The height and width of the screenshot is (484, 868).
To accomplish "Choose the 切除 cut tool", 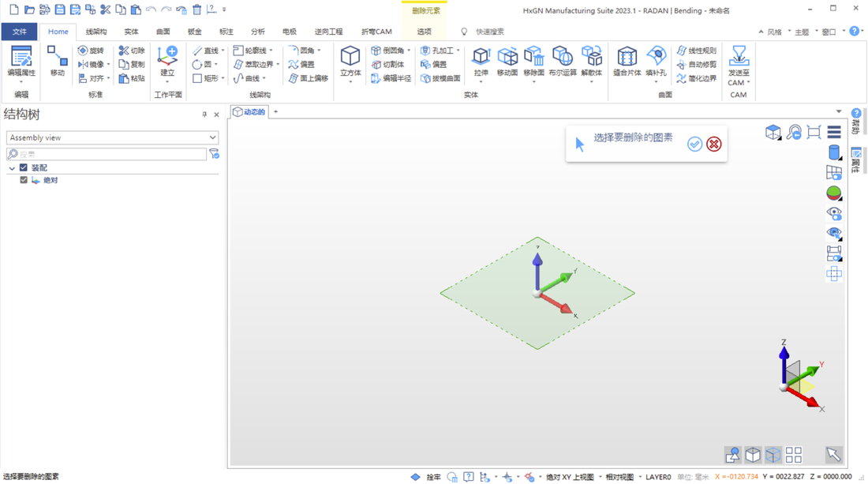I will (x=132, y=51).
